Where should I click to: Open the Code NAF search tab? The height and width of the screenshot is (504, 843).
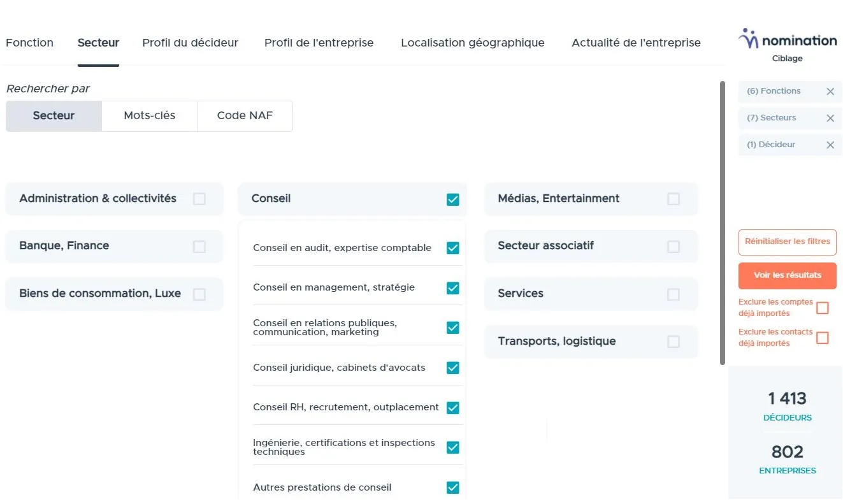[x=245, y=115]
